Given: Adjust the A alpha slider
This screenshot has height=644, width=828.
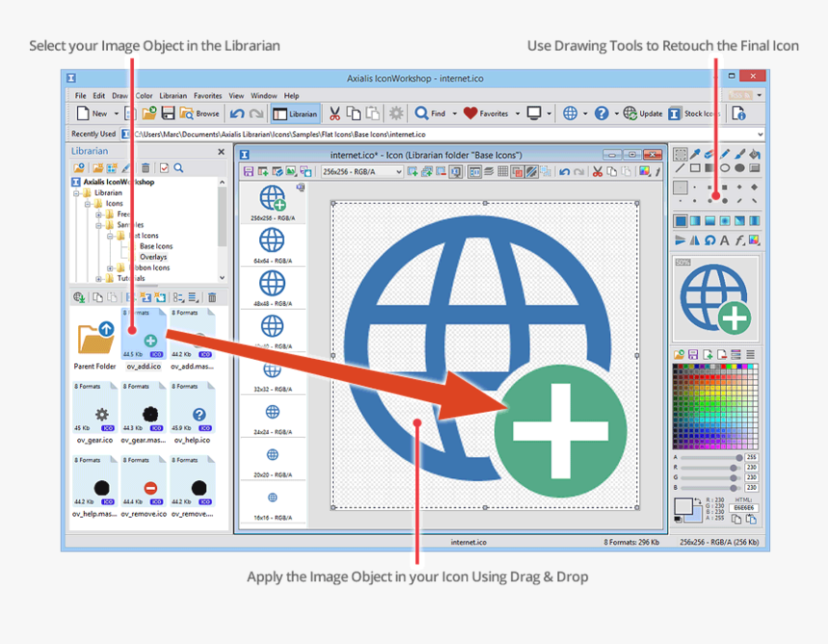Looking at the screenshot, I should click(712, 457).
